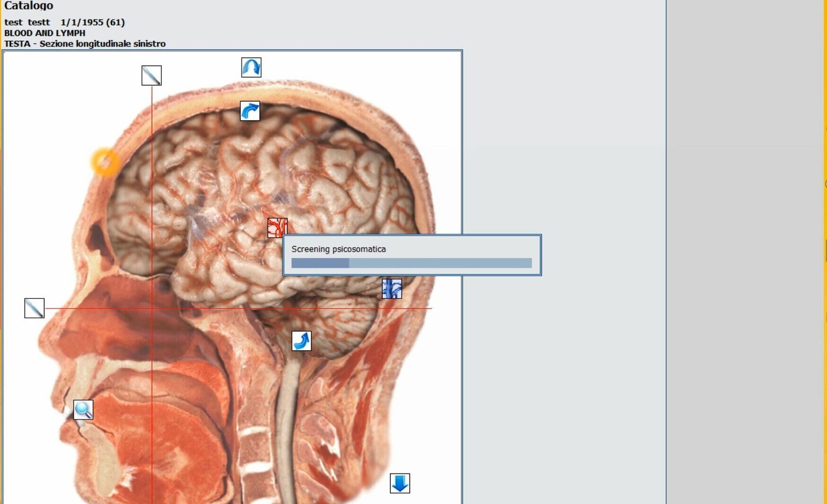Viewport: 827px width, 504px height.
Task: Click 'TESTA - Sezione longitudinale sinistro' label
Action: tap(85, 44)
